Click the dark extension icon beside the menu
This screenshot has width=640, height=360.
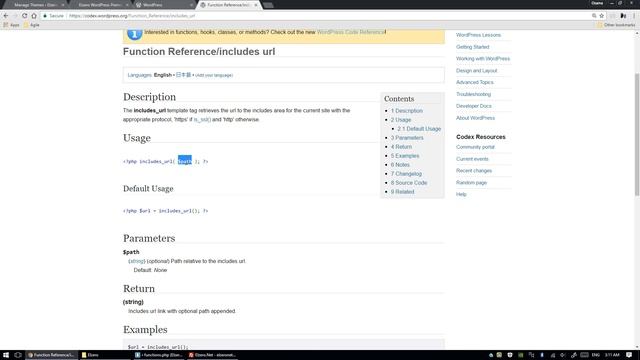(x=623, y=16)
